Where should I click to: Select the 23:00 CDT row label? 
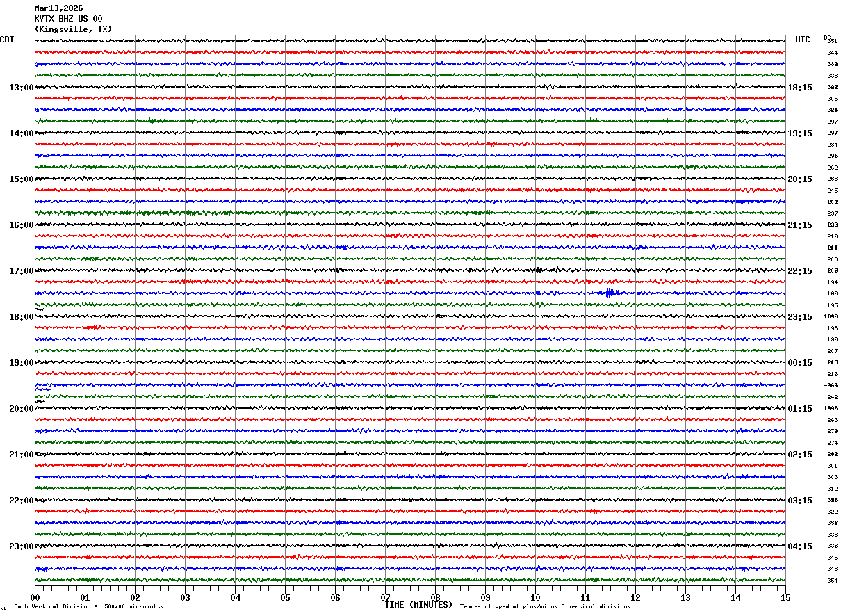tap(21, 546)
